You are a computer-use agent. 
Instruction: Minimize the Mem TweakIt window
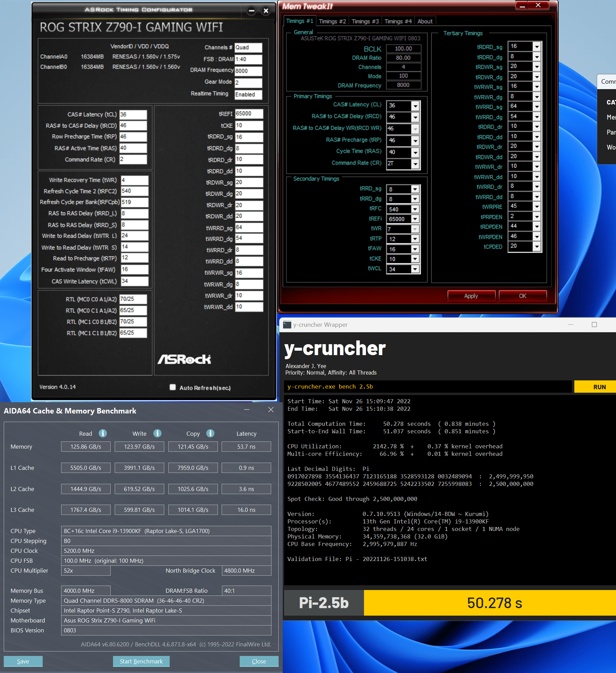[x=522, y=5]
